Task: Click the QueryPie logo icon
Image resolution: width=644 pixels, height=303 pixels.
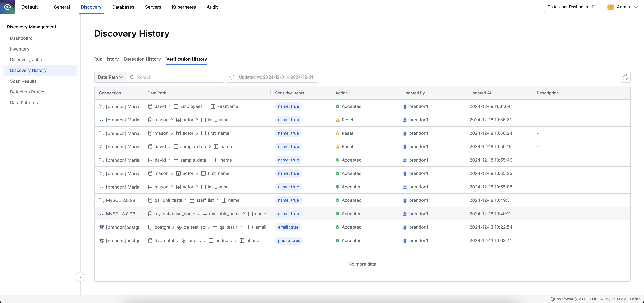Action: click(x=7, y=7)
